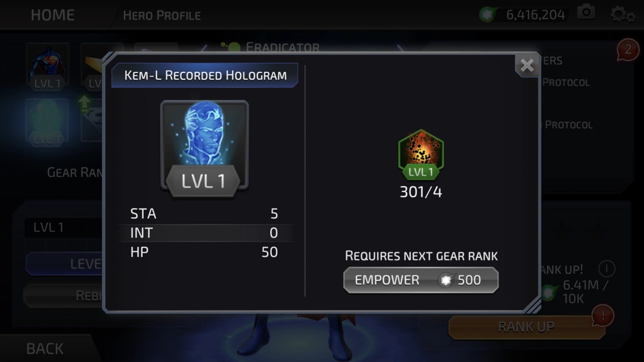
Task: Tap the green gem currency icon
Action: point(488,14)
